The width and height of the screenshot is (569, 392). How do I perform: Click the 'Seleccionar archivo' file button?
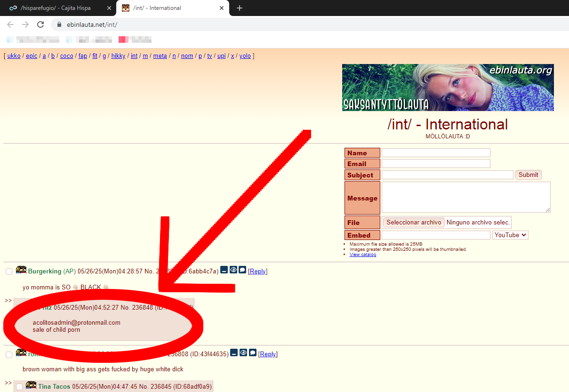coord(414,222)
